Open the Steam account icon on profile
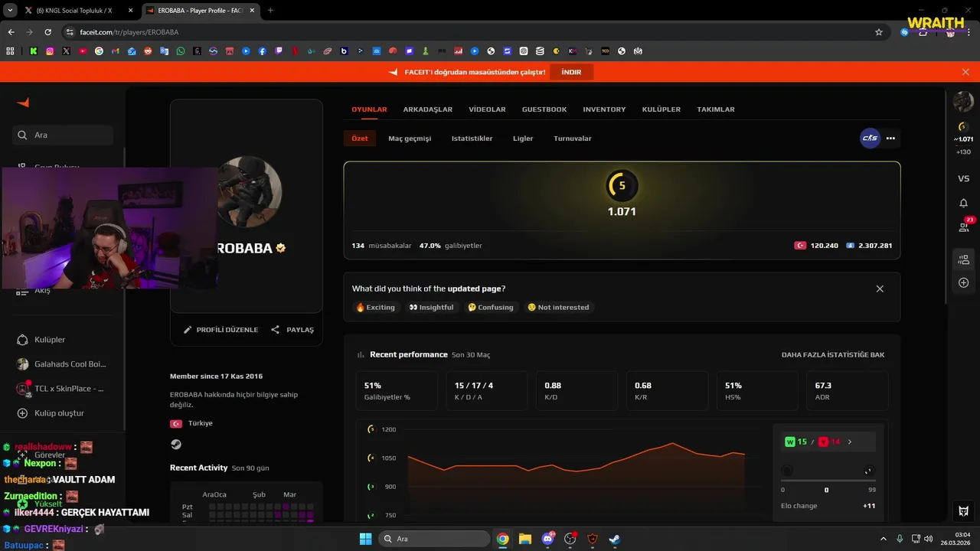This screenshot has width=980, height=551. (x=176, y=444)
